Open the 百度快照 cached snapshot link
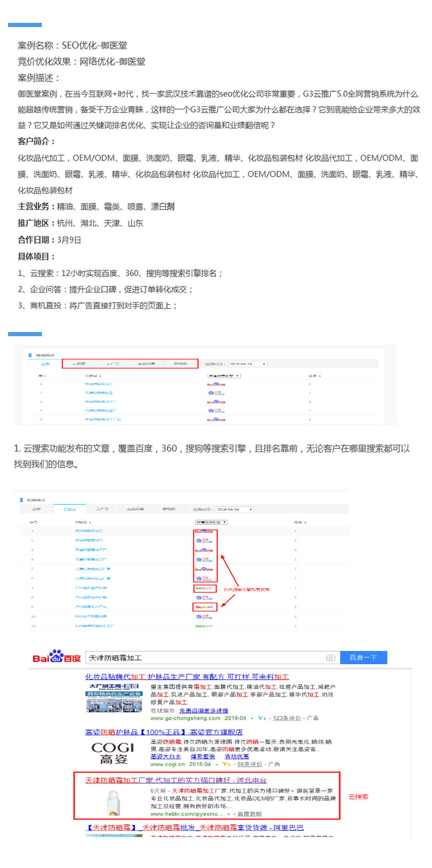The image size is (432, 868). [249, 814]
